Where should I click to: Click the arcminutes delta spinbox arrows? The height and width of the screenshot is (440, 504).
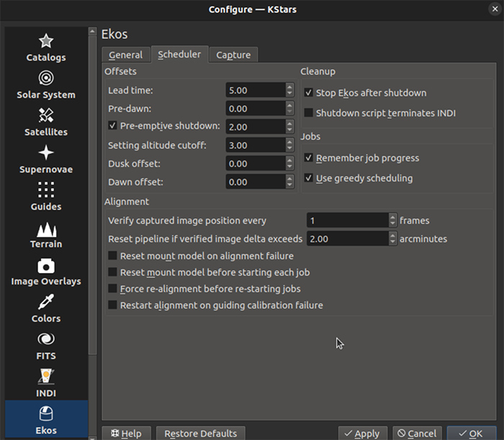click(x=392, y=238)
